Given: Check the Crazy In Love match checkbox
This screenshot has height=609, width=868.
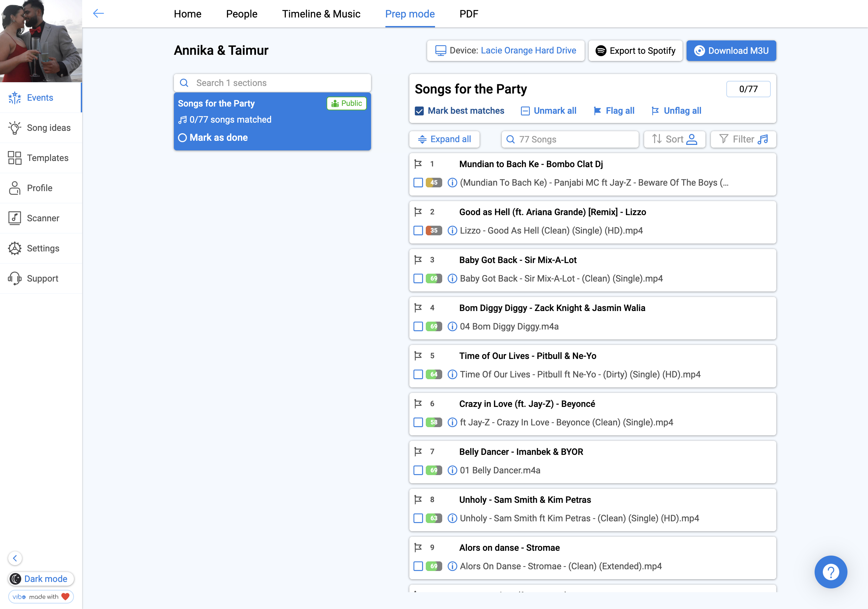Looking at the screenshot, I should point(418,422).
